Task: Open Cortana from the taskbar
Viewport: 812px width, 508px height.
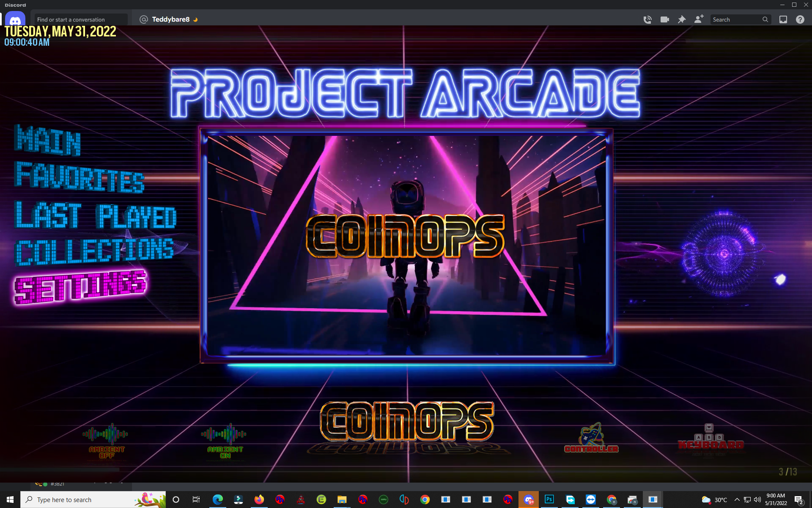Action: click(x=176, y=500)
